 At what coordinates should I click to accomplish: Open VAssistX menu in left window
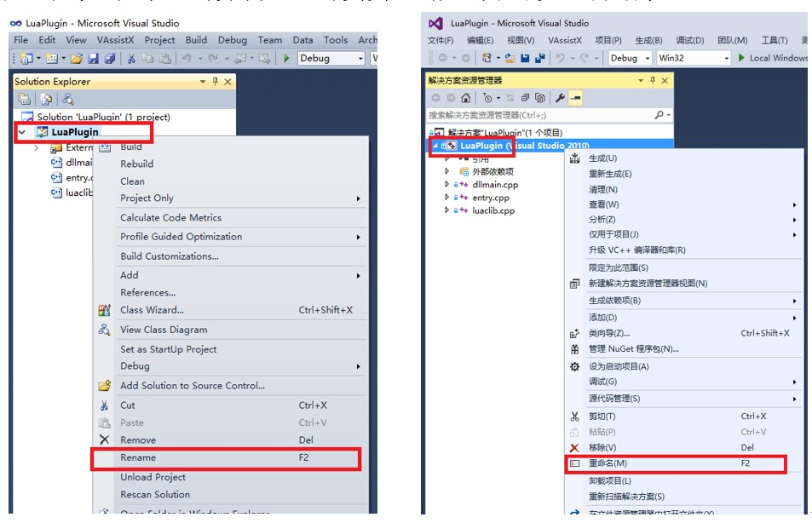[116, 40]
